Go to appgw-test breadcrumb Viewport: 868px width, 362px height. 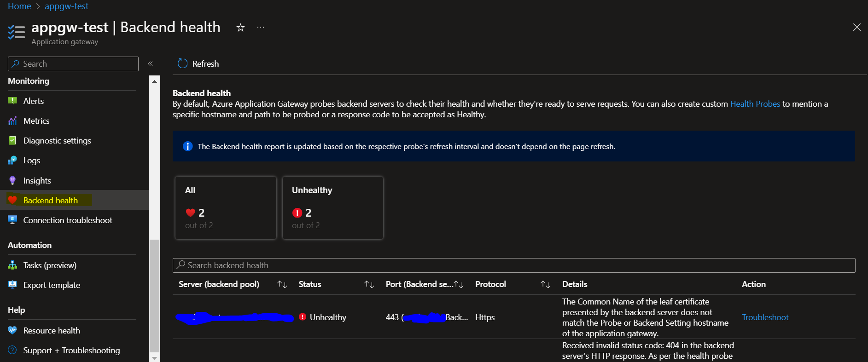[66, 6]
